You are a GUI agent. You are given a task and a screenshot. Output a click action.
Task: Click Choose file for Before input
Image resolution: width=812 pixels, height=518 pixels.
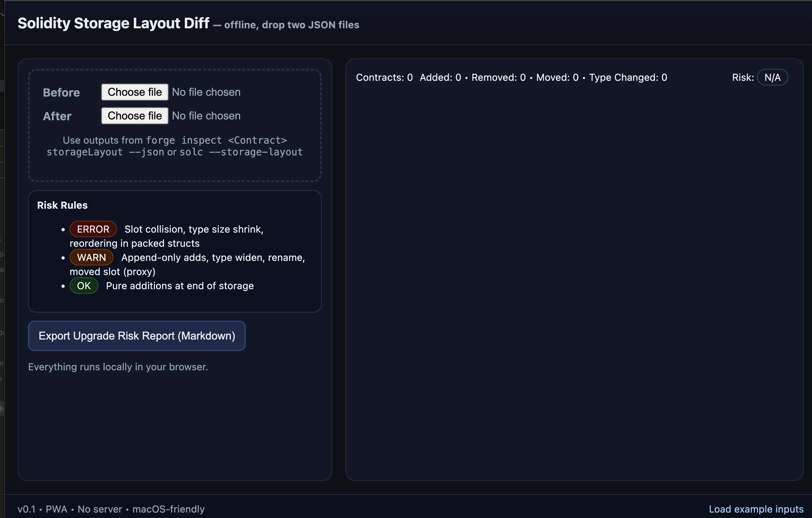coord(135,92)
